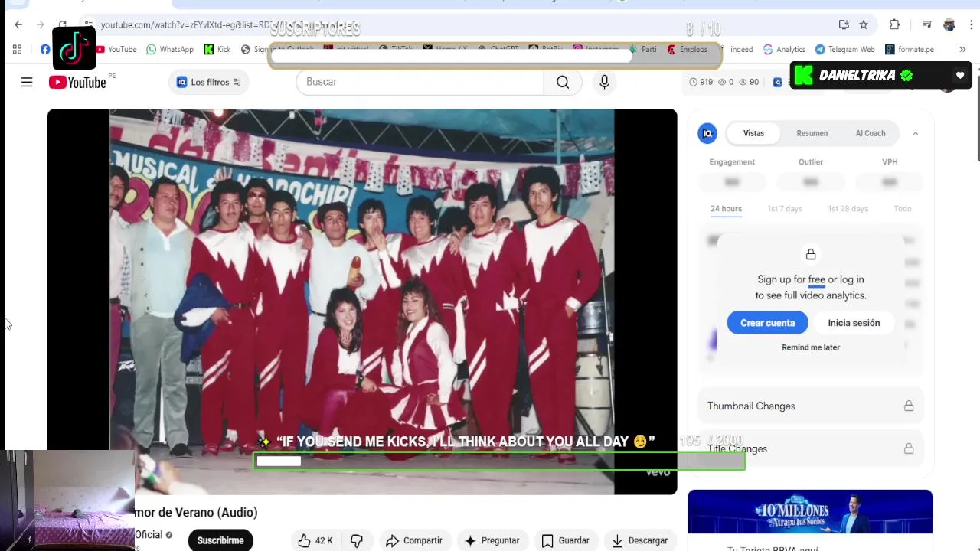Go to the YouTube home logo
Viewport: 980px width, 551px height.
pos(77,82)
